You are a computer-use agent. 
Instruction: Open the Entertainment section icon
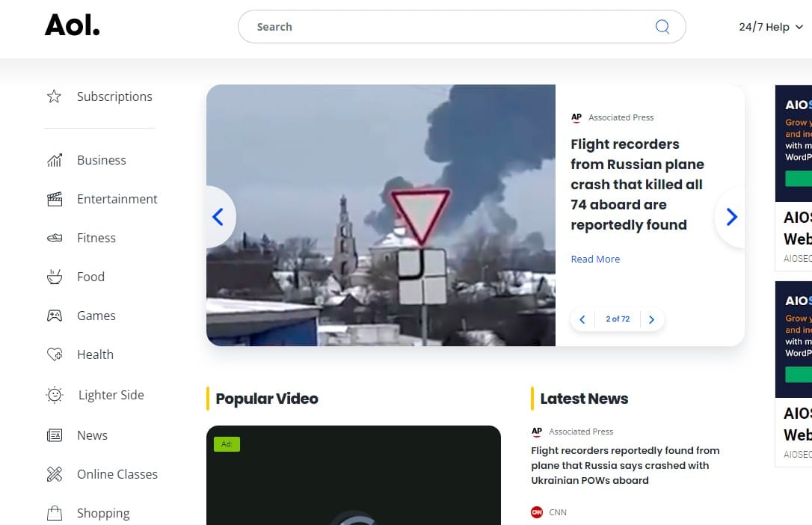[x=55, y=198]
